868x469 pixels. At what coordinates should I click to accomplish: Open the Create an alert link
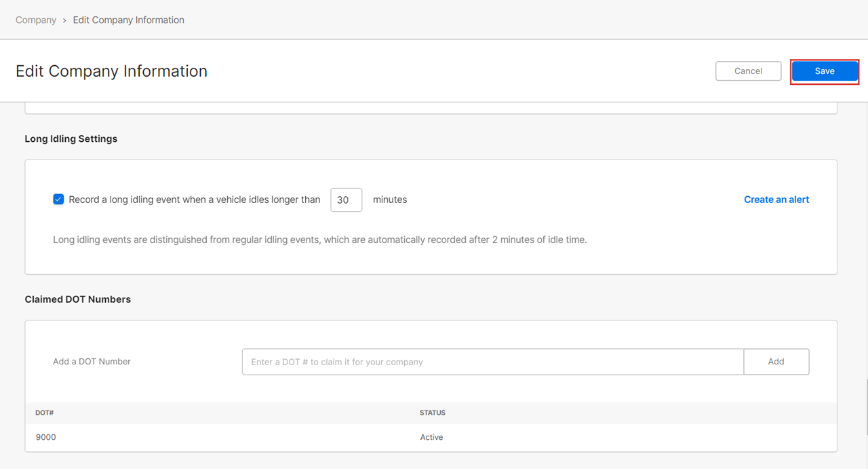776,200
